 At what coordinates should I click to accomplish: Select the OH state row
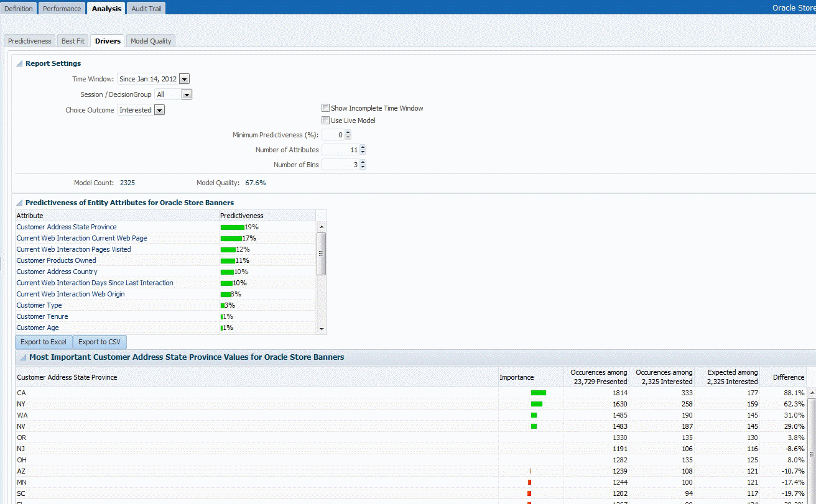click(411, 460)
